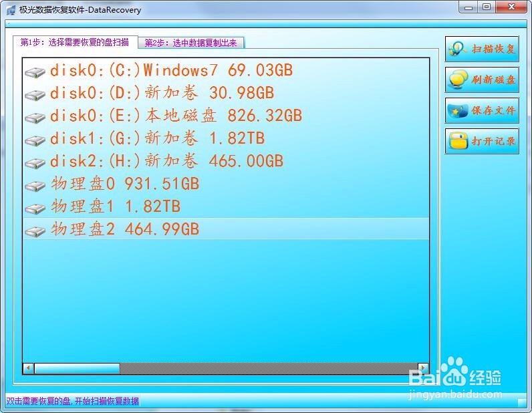Screen dimensions: 532x413
Task: Click the yellow bubble icon on 刷新磁盘 button
Action: pyautogui.click(x=458, y=80)
